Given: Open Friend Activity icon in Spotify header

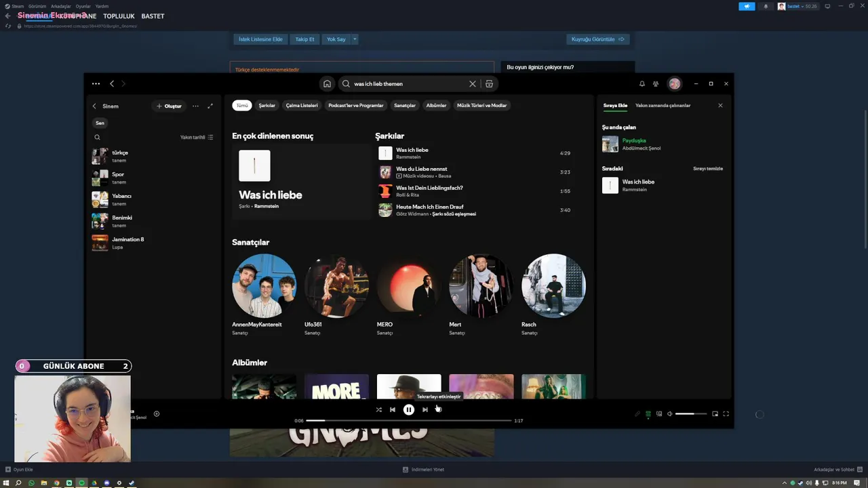Looking at the screenshot, I should tap(656, 84).
